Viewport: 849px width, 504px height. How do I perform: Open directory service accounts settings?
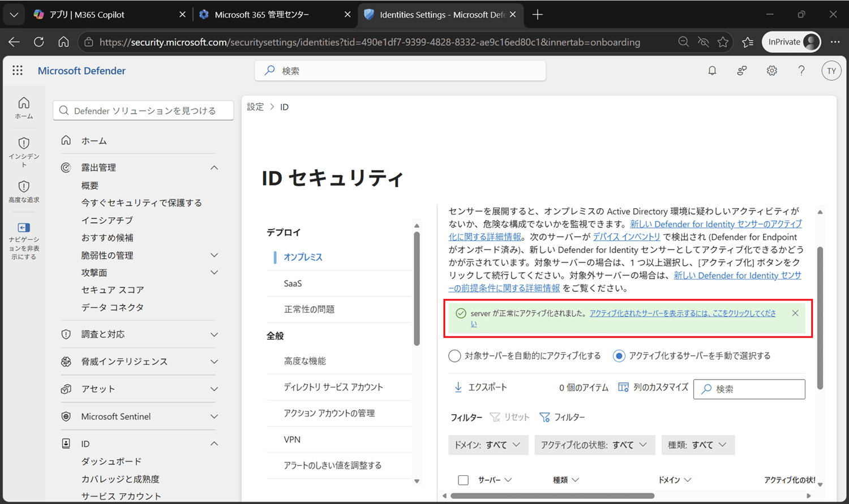[x=333, y=387]
